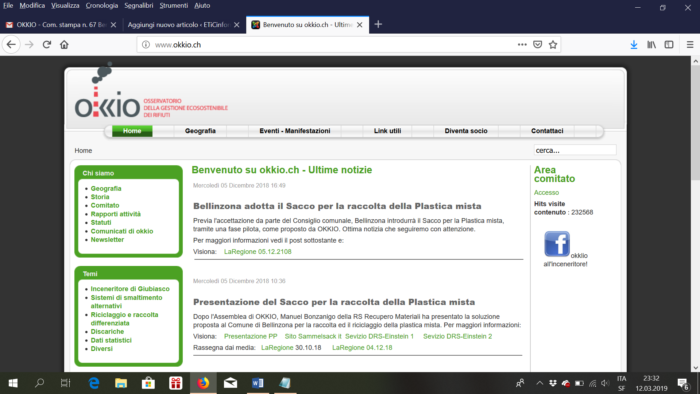This screenshot has width=700, height=394.
Task: Open Comunicati di okkio link
Action: tap(122, 231)
